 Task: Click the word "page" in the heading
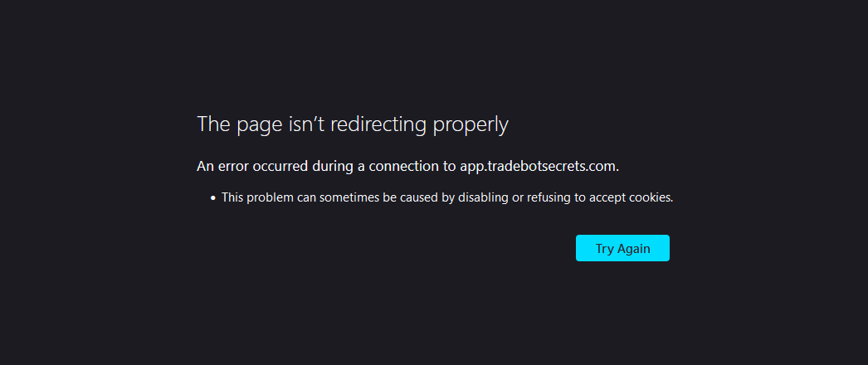click(259, 127)
